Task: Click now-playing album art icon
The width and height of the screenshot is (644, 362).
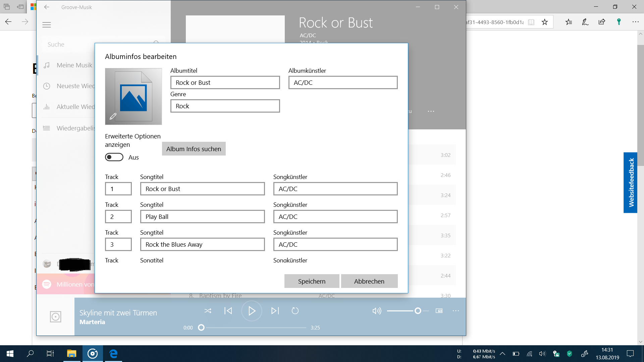Action: 55,316
